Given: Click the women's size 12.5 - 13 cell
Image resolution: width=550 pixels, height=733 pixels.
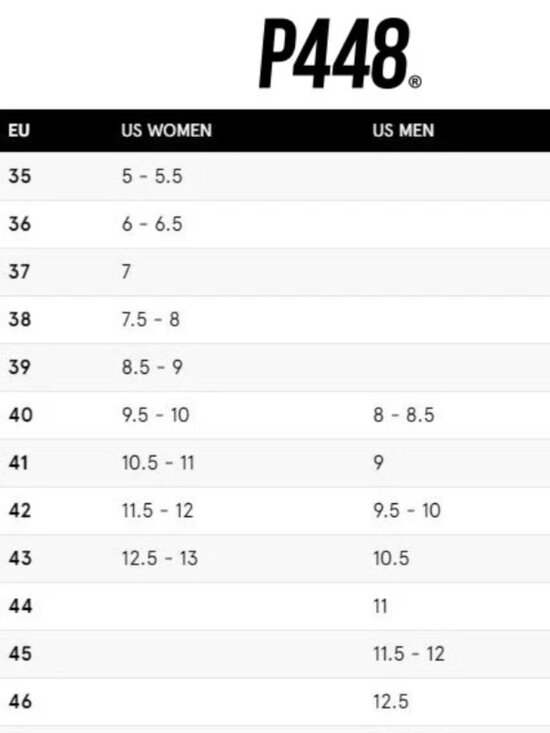Looking at the screenshot, I should click(x=160, y=558).
